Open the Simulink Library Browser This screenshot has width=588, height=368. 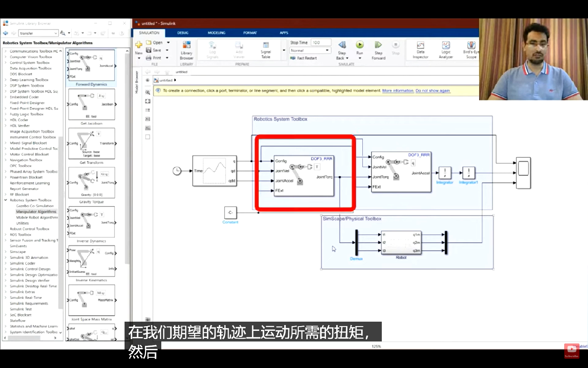(x=186, y=49)
